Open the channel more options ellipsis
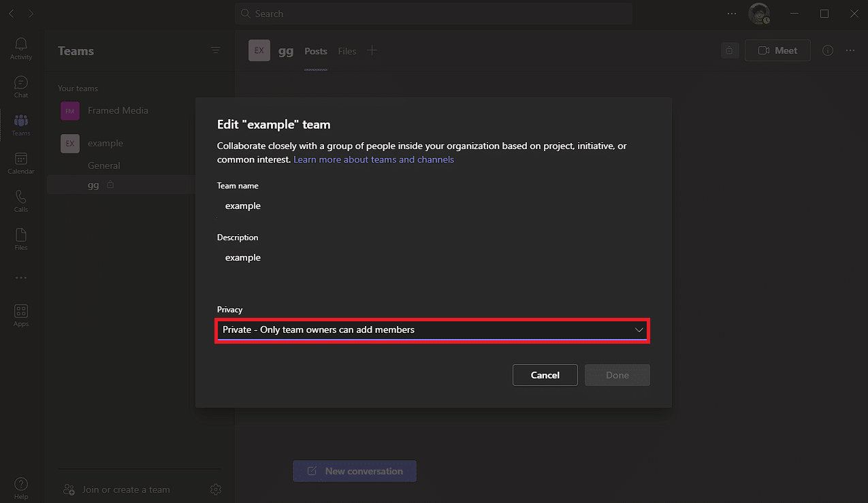Viewport: 868px width, 503px height. tap(850, 50)
